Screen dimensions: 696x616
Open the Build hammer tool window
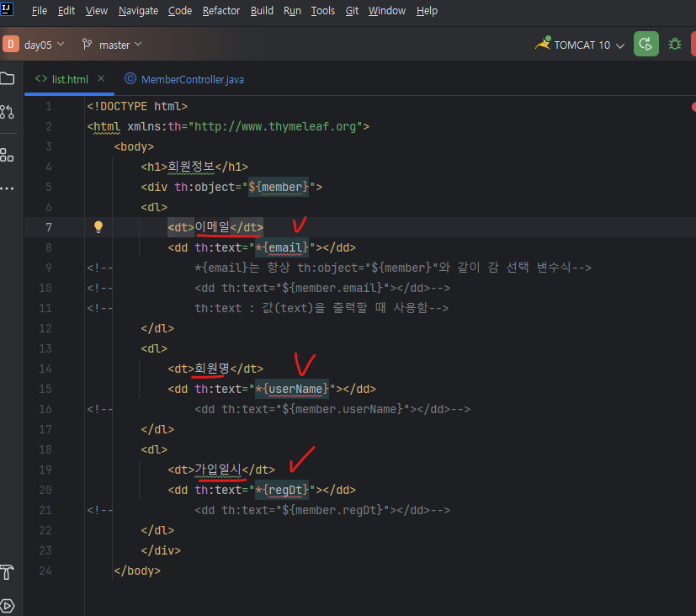tap(7, 572)
